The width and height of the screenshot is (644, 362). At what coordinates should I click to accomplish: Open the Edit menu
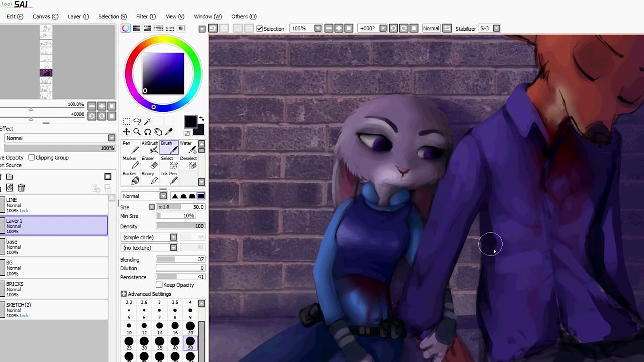(15, 16)
